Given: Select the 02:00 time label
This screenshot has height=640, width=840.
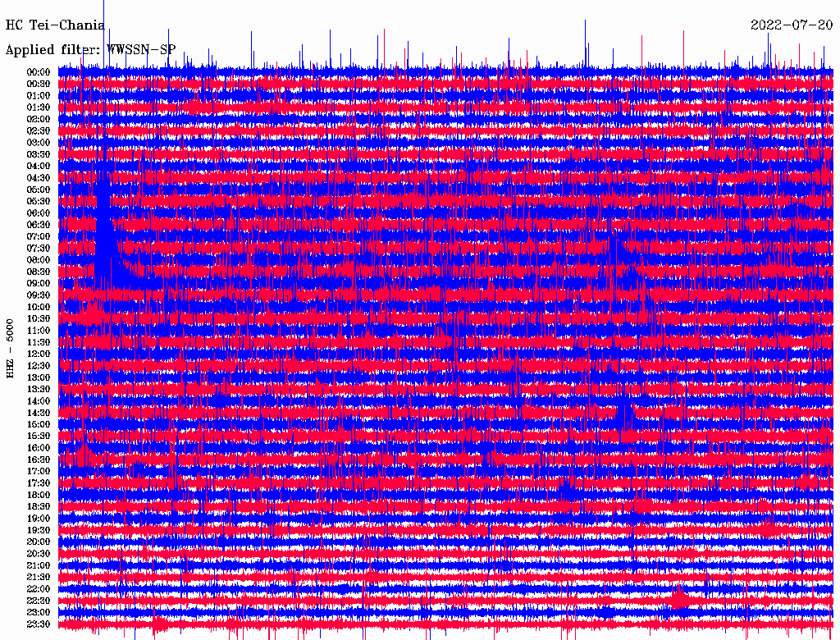Looking at the screenshot, I should [x=38, y=119].
